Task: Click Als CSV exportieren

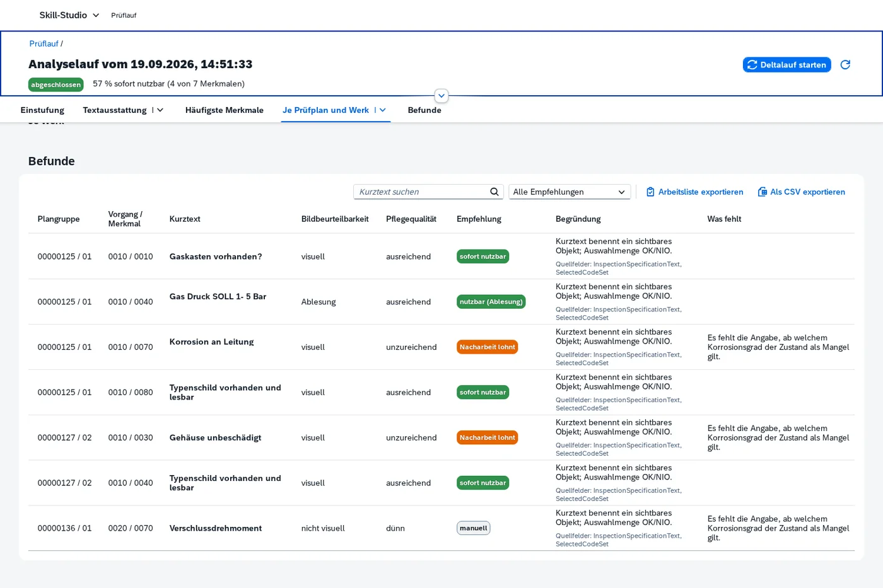Action: pyautogui.click(x=802, y=192)
